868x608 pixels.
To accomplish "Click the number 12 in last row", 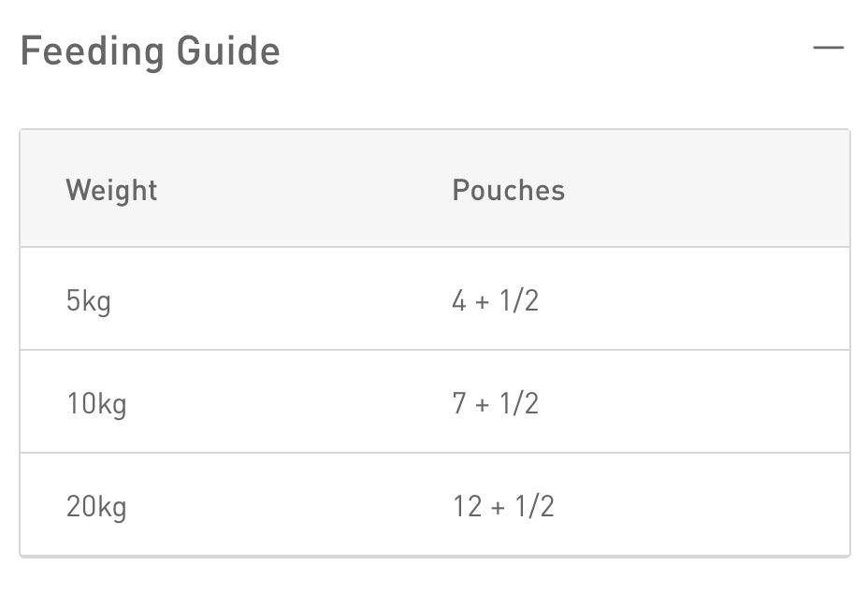I will (468, 506).
